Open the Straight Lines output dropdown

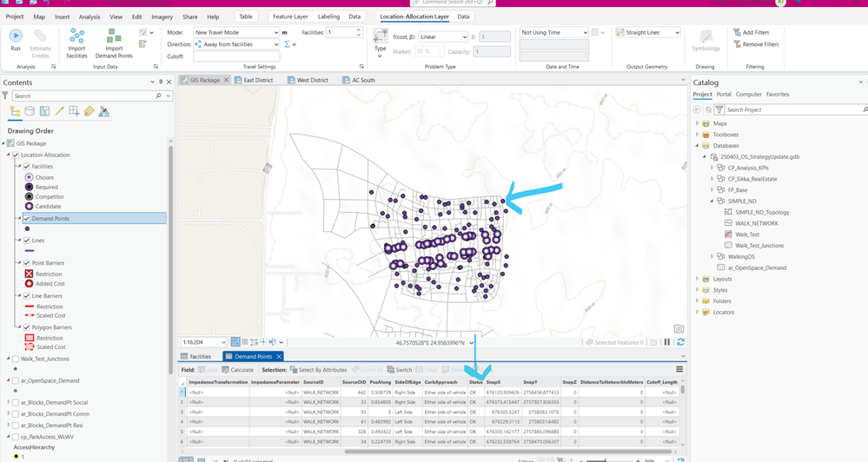647,32
